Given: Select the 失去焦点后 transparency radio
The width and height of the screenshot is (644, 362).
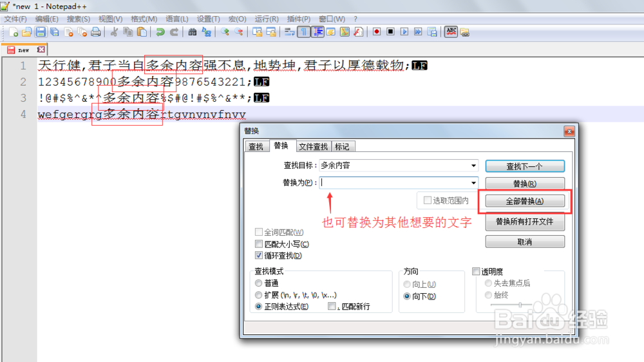Looking at the screenshot, I should [488, 283].
